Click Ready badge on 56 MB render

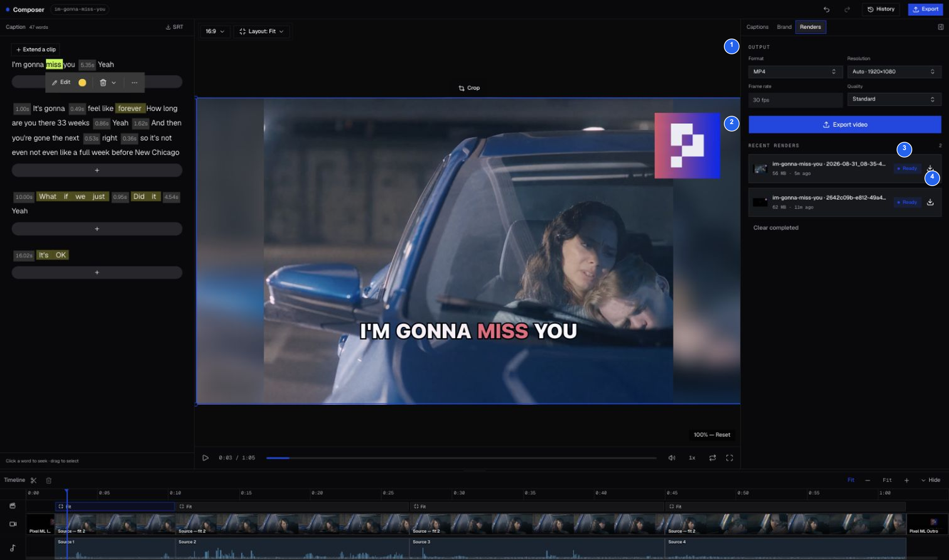tap(907, 168)
